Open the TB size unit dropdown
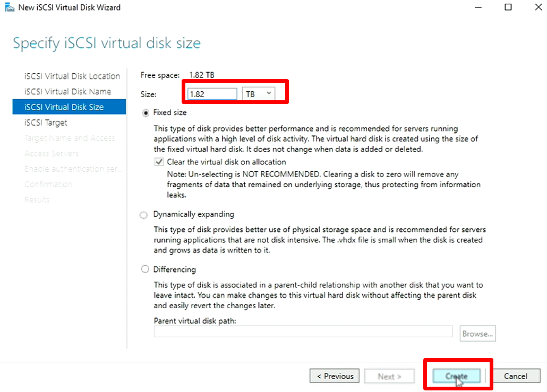Image resolution: width=547 pixels, height=392 pixels. point(258,94)
